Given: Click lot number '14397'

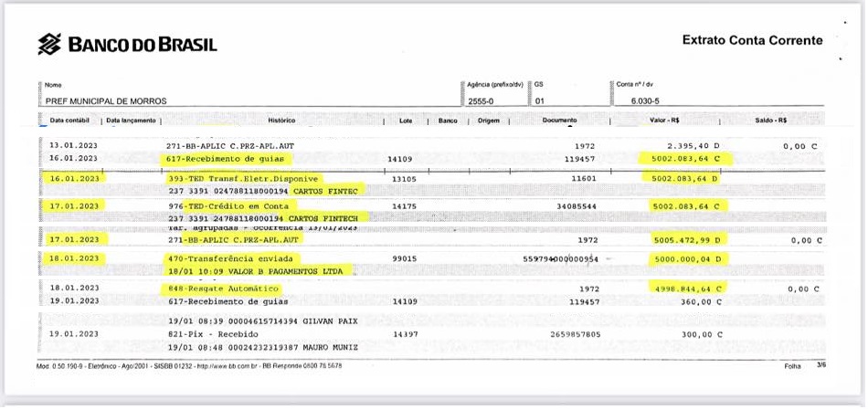Looking at the screenshot, I should click(x=406, y=335).
